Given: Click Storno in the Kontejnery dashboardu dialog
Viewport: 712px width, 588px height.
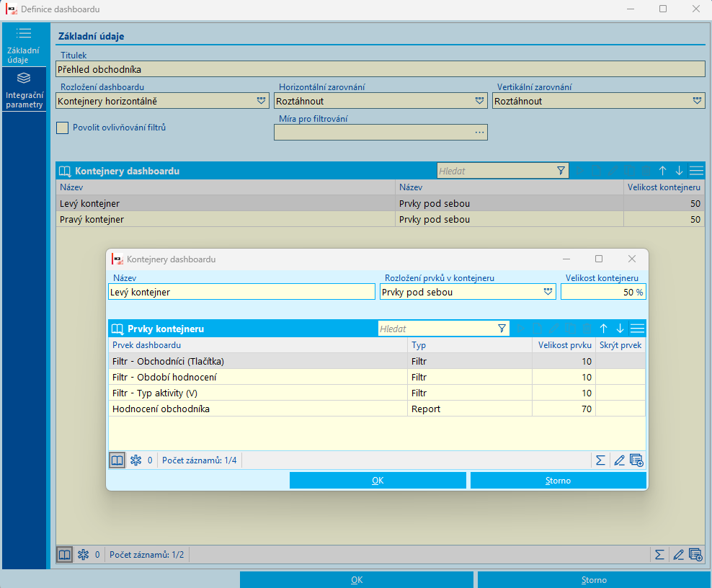Looking at the screenshot, I should [x=558, y=481].
